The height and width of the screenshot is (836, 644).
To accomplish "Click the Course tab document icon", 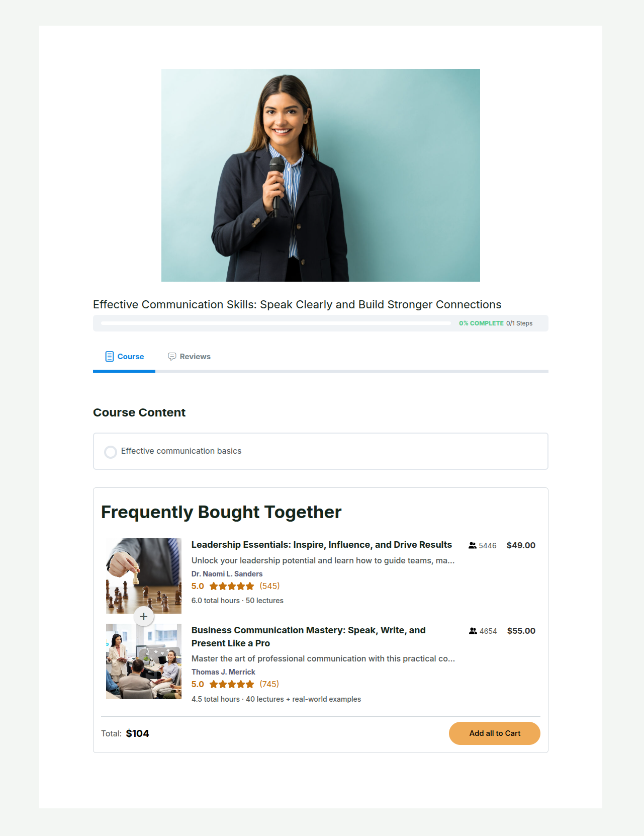I will click(109, 357).
